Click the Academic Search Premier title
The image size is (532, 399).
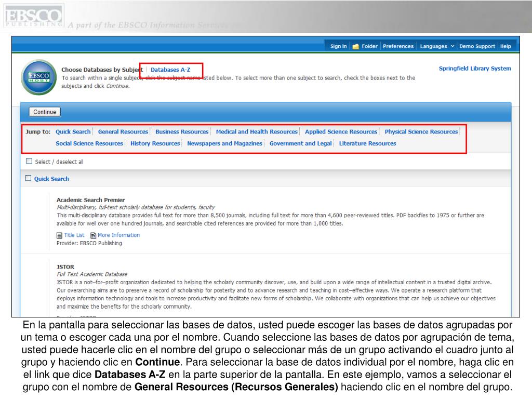pos(90,200)
